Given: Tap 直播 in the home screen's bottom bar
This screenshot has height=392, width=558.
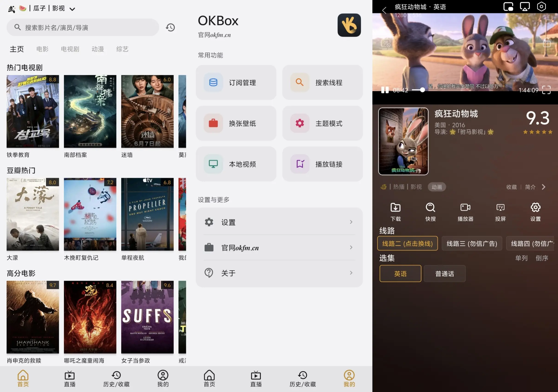Looking at the screenshot, I should point(70,378).
